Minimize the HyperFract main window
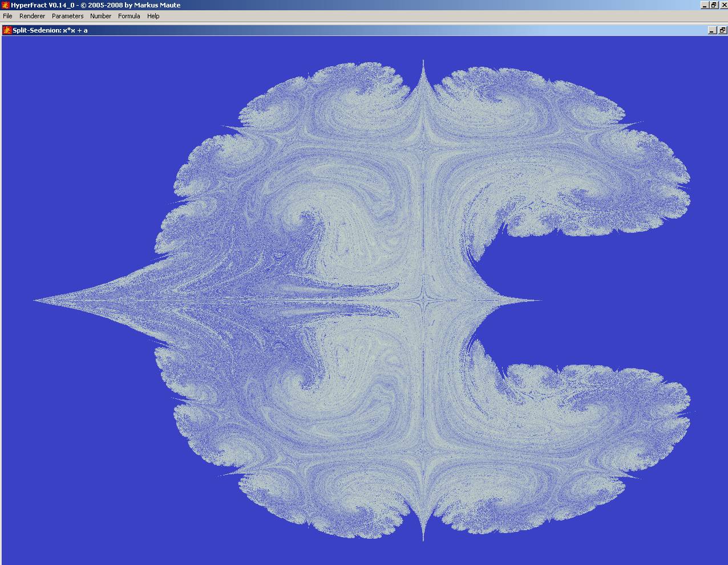Image resolution: width=728 pixels, height=565 pixels. tap(705, 5)
